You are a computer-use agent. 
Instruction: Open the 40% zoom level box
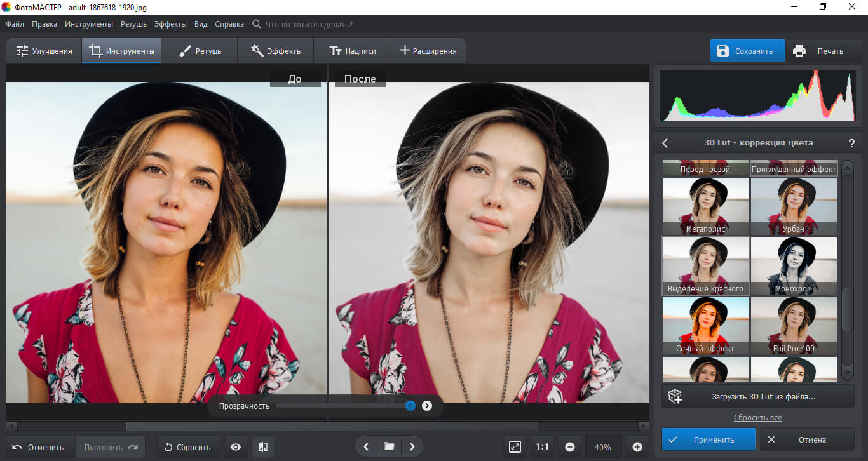602,447
